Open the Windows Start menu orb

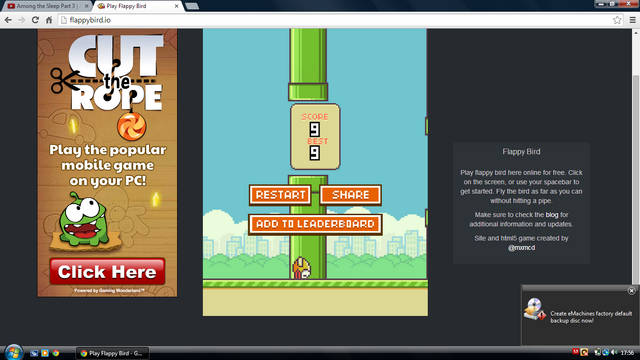(x=13, y=352)
